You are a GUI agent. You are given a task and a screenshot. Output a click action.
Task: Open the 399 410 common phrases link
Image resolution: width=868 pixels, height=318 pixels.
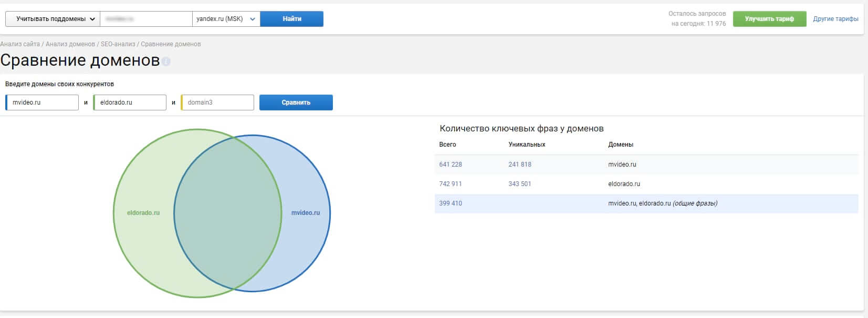451,203
